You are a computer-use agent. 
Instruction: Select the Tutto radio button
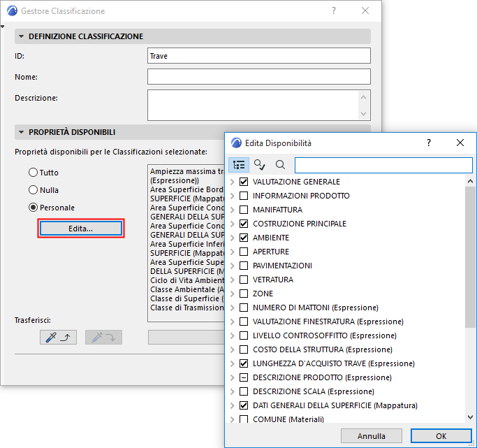[x=33, y=173]
